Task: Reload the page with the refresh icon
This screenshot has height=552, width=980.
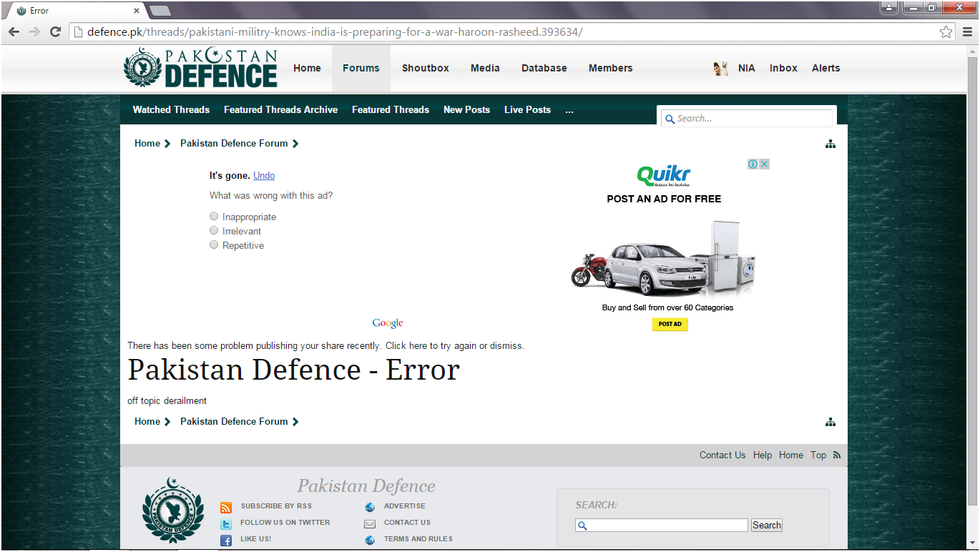Action: point(55,31)
